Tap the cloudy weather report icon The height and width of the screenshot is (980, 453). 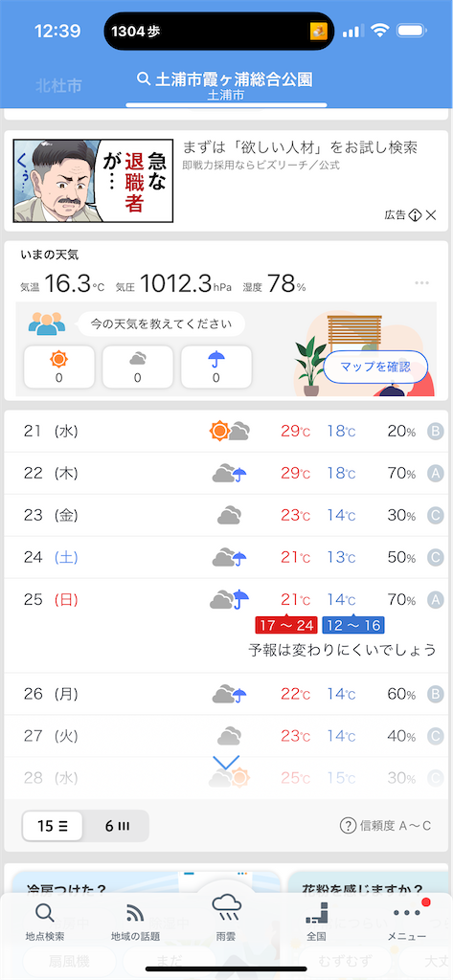(x=138, y=367)
